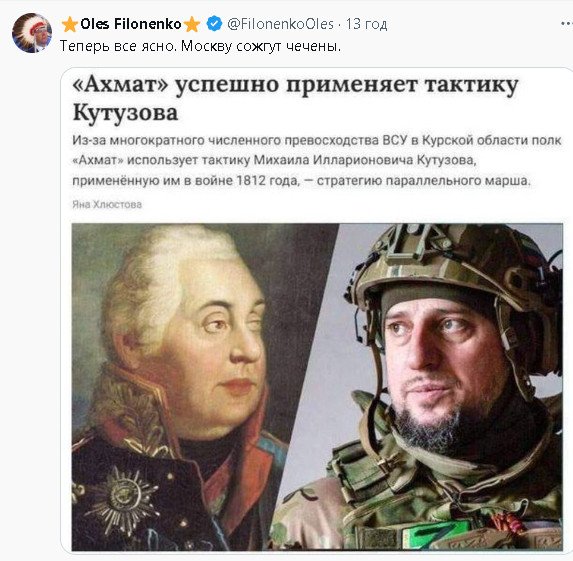Open the headline "«Ахмат» успешно применяет тактику"
Screen dimensions: 573x561
coord(295,86)
